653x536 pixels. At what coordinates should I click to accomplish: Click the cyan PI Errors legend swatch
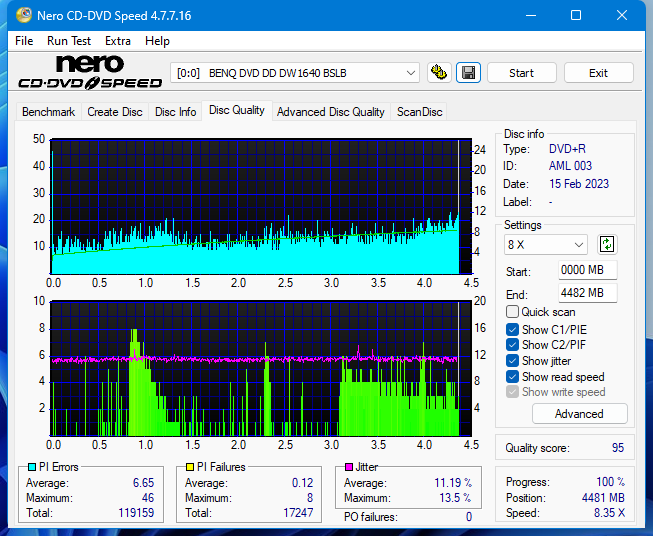click(32, 467)
